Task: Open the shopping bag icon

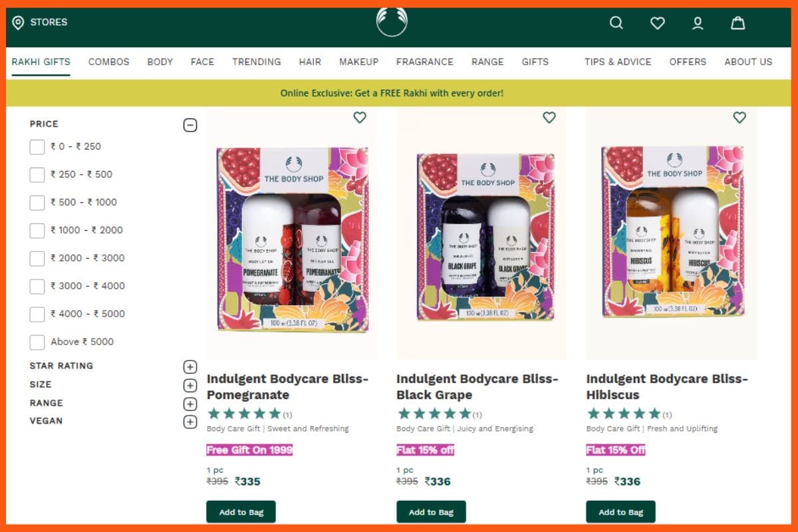Action: click(x=737, y=23)
